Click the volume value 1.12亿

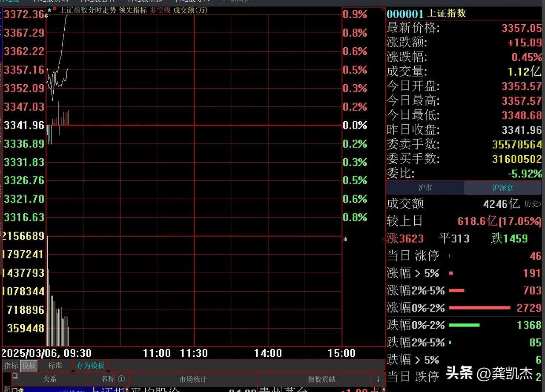pos(525,72)
